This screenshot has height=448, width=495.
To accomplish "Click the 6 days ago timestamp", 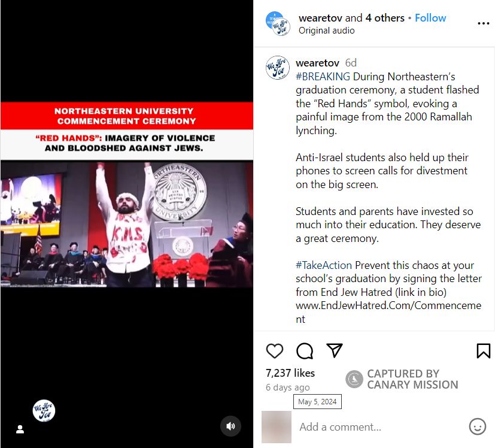I will coord(287,388).
